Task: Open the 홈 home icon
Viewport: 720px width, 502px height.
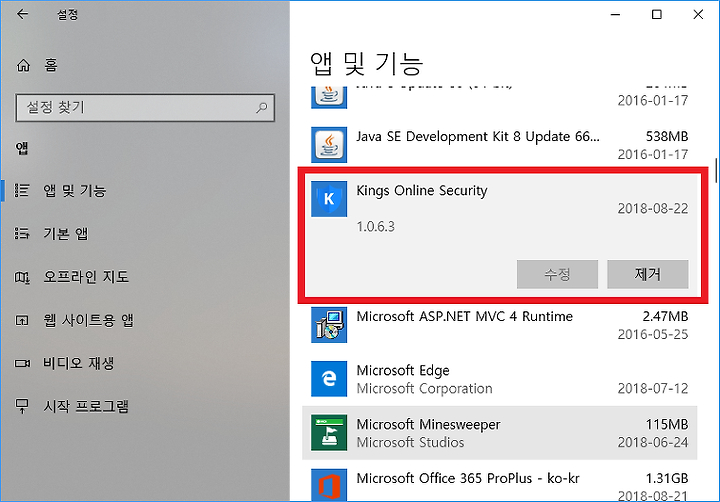Action: pos(23,66)
